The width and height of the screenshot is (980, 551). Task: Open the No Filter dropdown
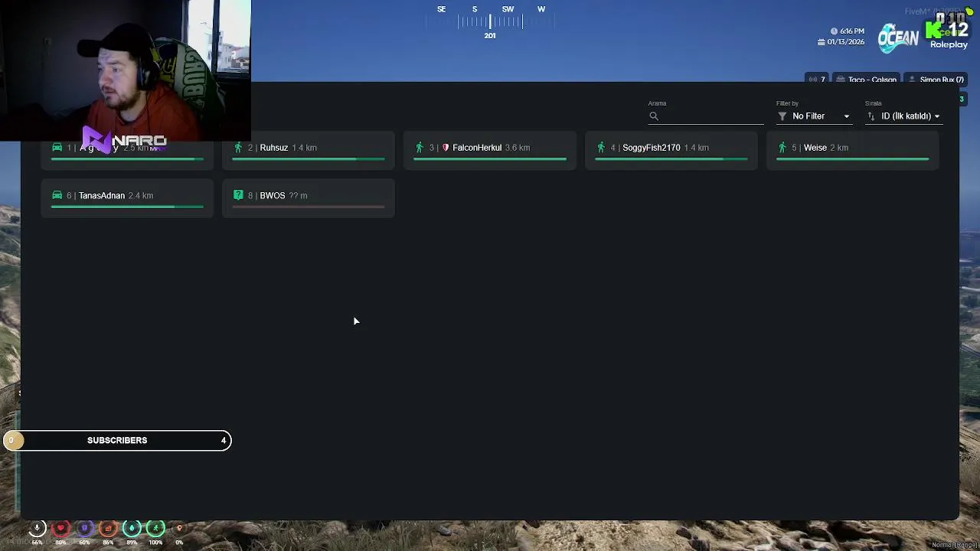(x=814, y=116)
